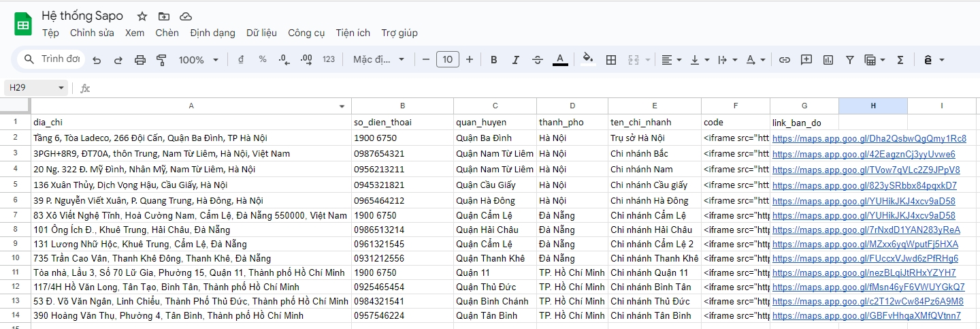Increase font size with plus button

[470, 60]
